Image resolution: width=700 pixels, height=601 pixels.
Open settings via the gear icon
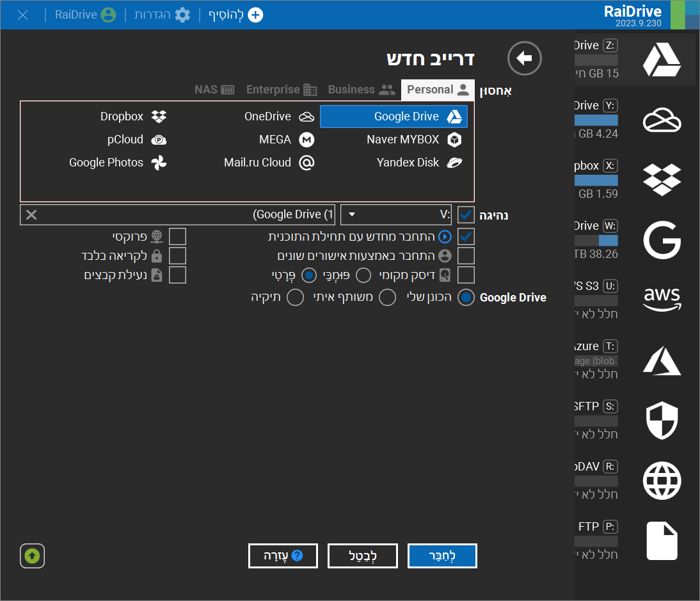coord(182,15)
